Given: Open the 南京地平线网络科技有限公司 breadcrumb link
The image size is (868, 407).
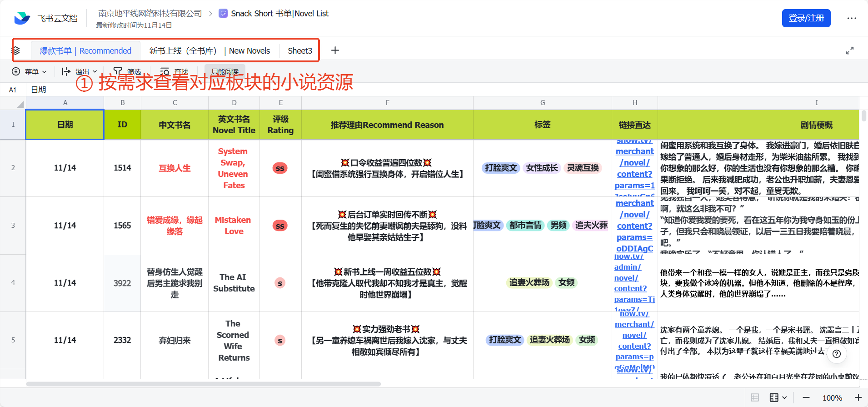Looking at the screenshot, I should (x=150, y=14).
